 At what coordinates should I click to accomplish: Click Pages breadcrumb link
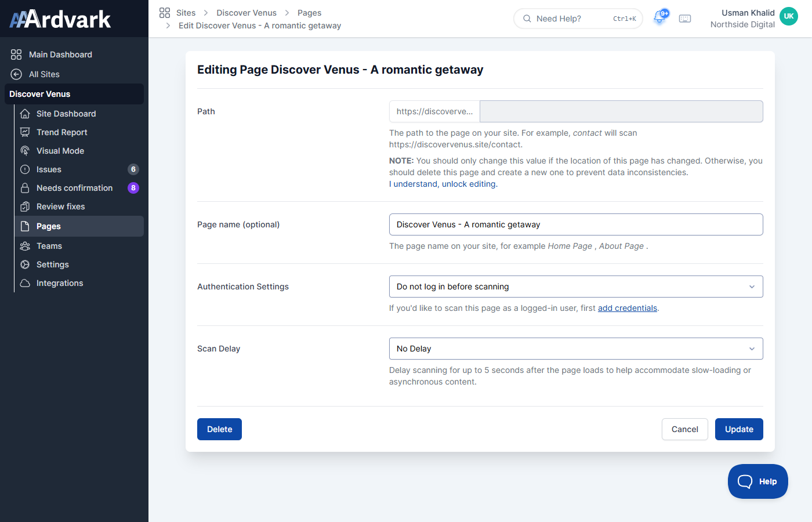coord(309,13)
